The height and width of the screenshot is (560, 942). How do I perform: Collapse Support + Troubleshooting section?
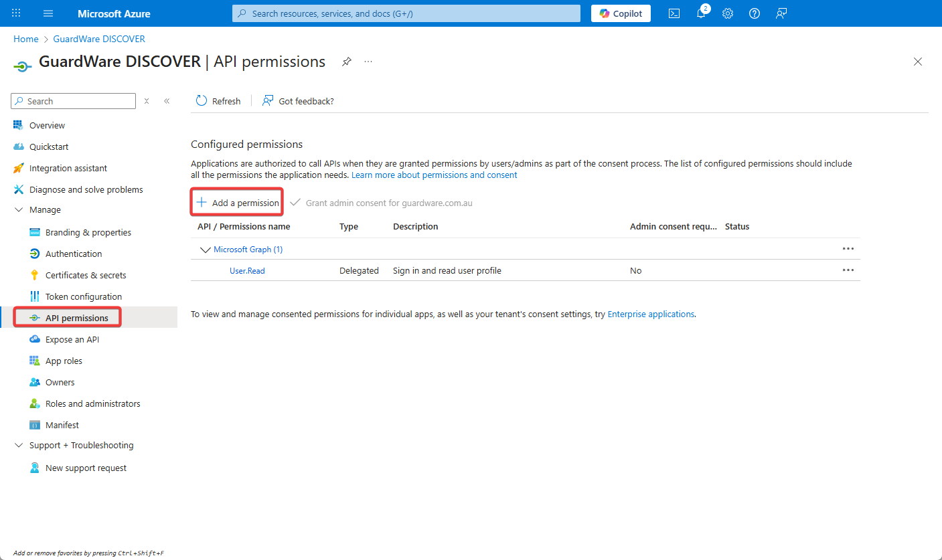pos(18,446)
